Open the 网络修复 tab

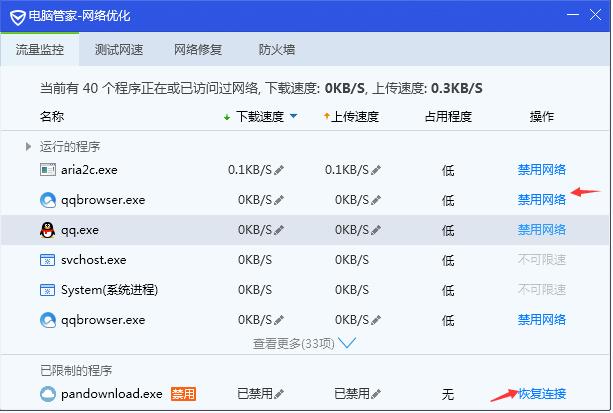click(198, 50)
